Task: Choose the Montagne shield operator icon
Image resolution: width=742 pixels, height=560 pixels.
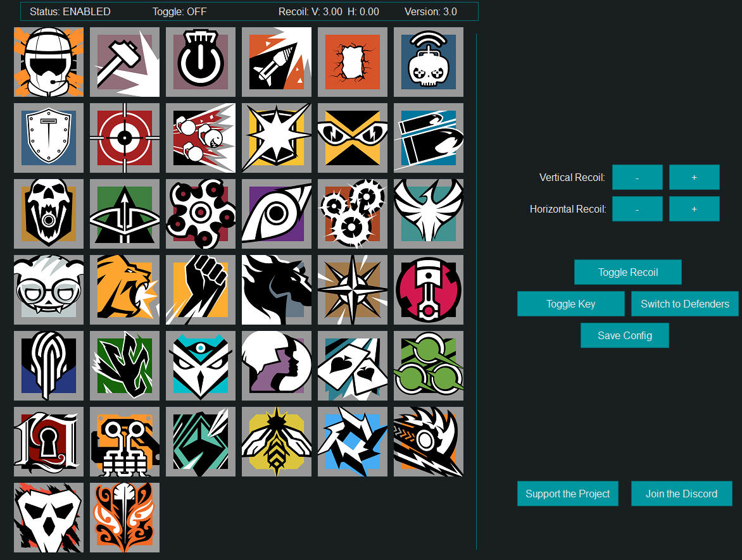Action: [49, 138]
